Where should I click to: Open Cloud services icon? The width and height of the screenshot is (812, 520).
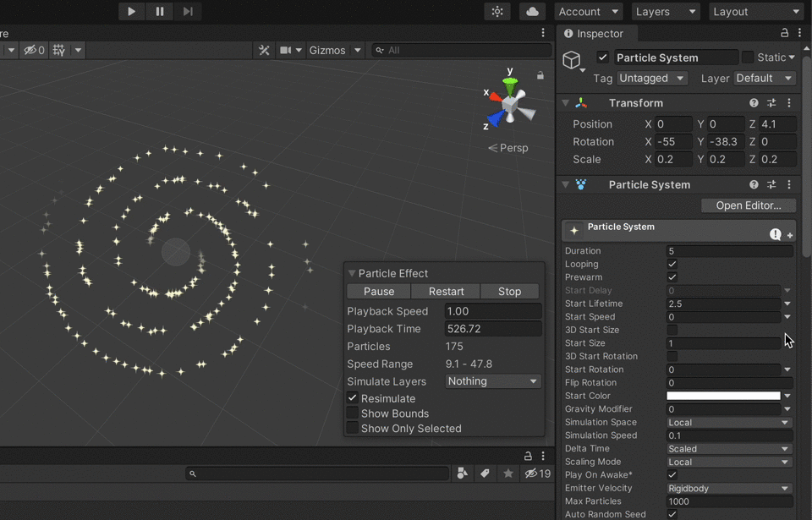pos(532,11)
